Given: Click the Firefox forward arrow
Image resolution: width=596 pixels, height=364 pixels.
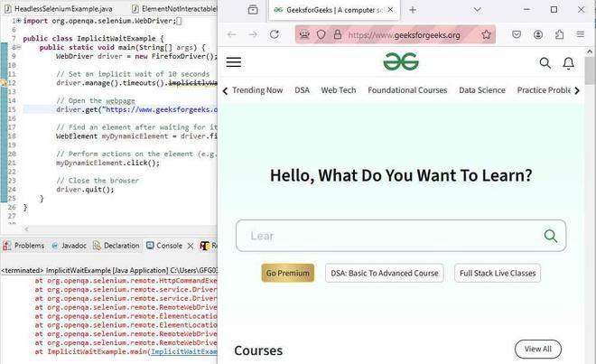Looking at the screenshot, I should pos(253,34).
